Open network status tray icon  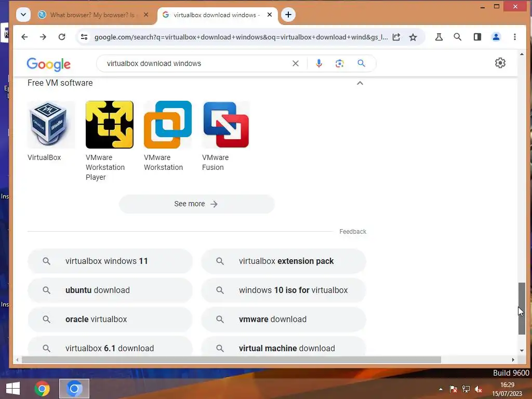(x=466, y=389)
